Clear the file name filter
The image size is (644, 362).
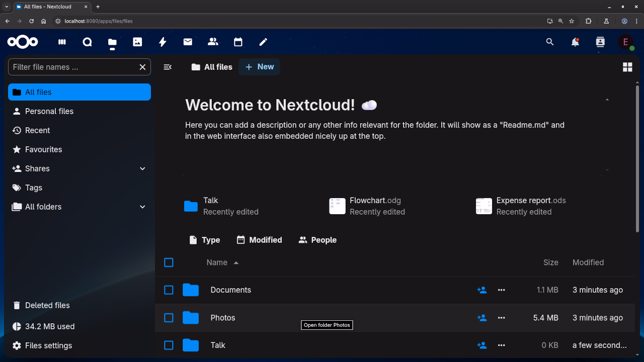coord(142,67)
